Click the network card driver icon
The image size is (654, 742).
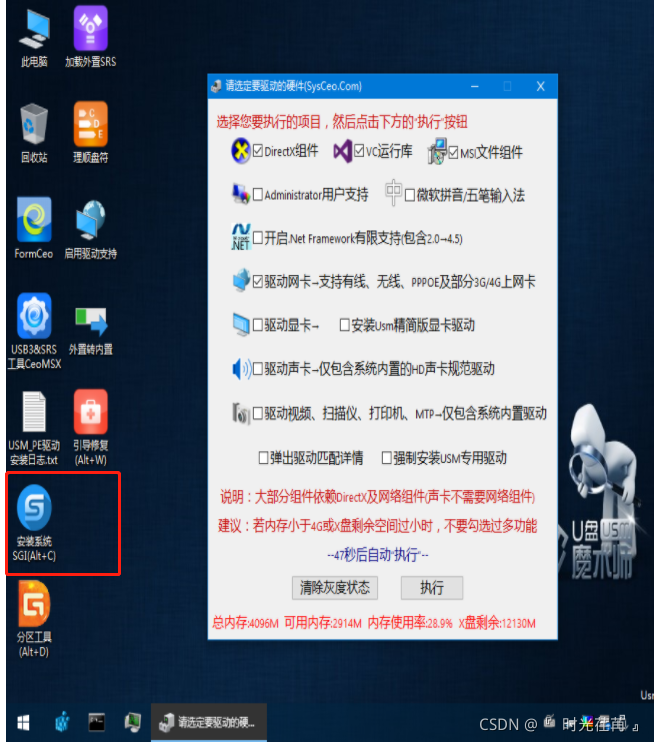pos(241,280)
